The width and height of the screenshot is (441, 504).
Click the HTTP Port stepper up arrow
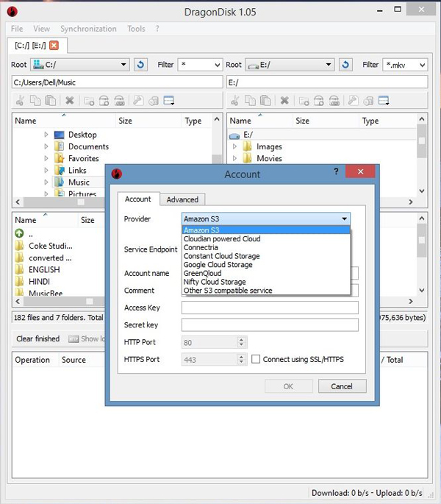click(242, 339)
